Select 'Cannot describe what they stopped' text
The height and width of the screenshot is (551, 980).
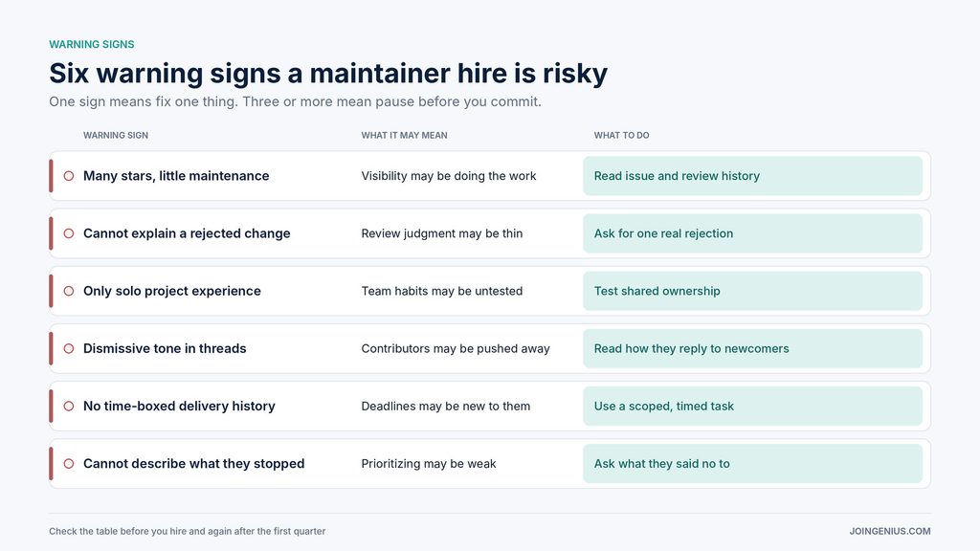(193, 464)
